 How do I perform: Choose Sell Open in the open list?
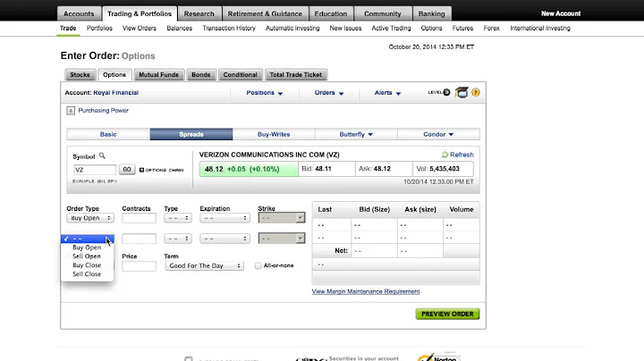[87, 256]
